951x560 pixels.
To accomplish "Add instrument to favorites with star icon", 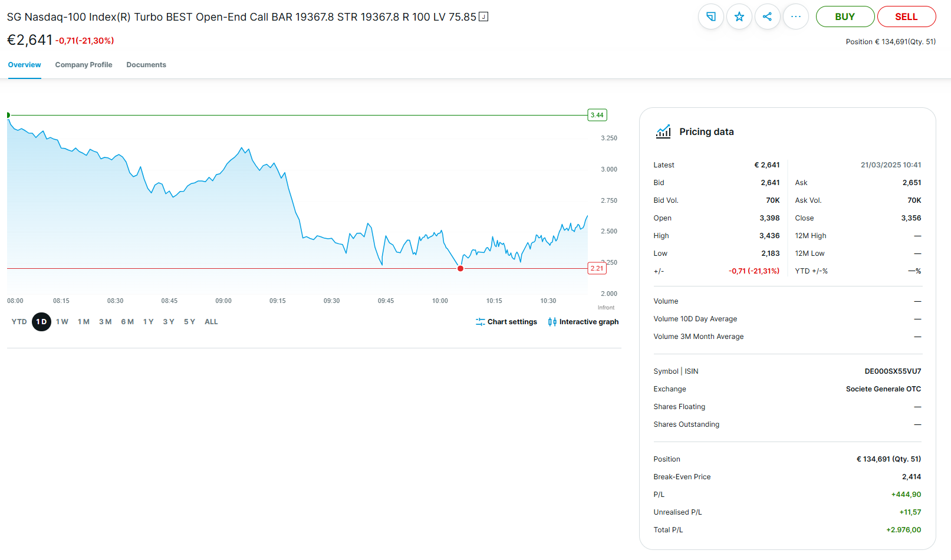I will pyautogui.click(x=739, y=17).
